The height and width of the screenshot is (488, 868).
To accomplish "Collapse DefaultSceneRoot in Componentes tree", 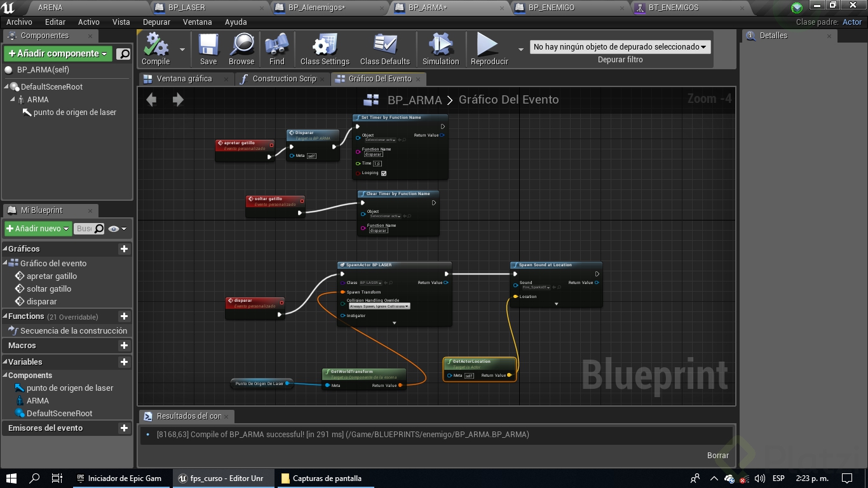I will [8, 87].
